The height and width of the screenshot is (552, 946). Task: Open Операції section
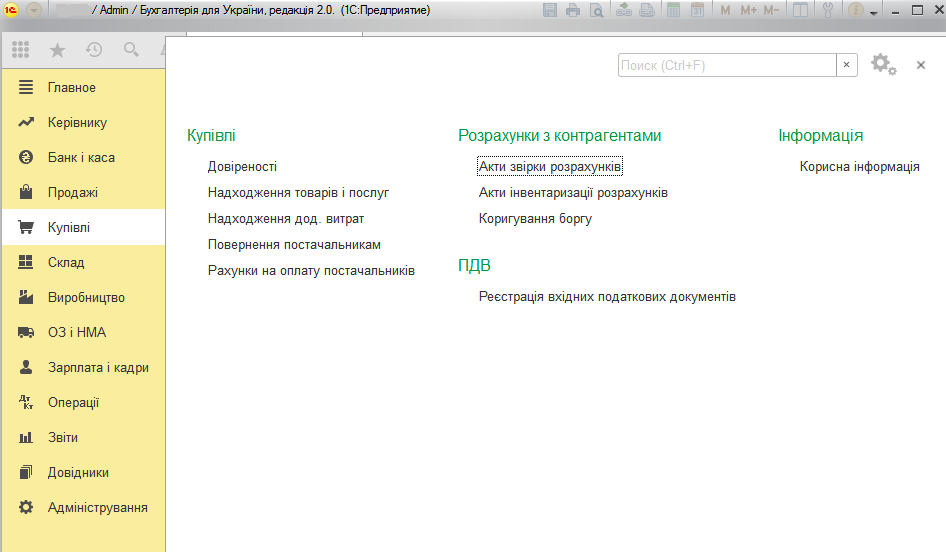click(x=84, y=402)
